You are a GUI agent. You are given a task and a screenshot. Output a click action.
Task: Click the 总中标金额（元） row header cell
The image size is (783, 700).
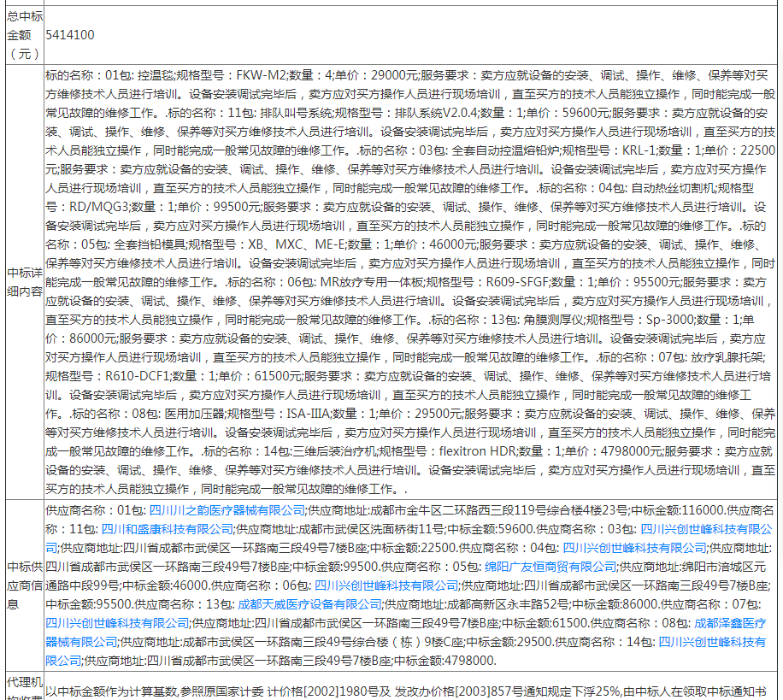(x=23, y=35)
